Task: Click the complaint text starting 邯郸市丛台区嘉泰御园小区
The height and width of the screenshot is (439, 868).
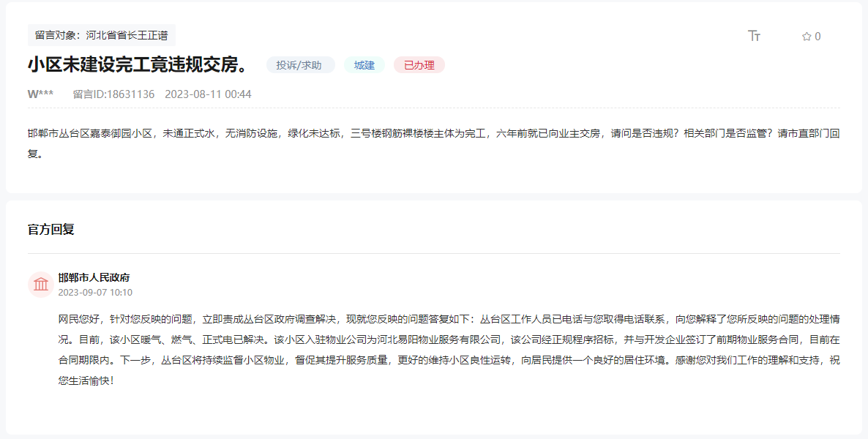Action: pos(433,143)
